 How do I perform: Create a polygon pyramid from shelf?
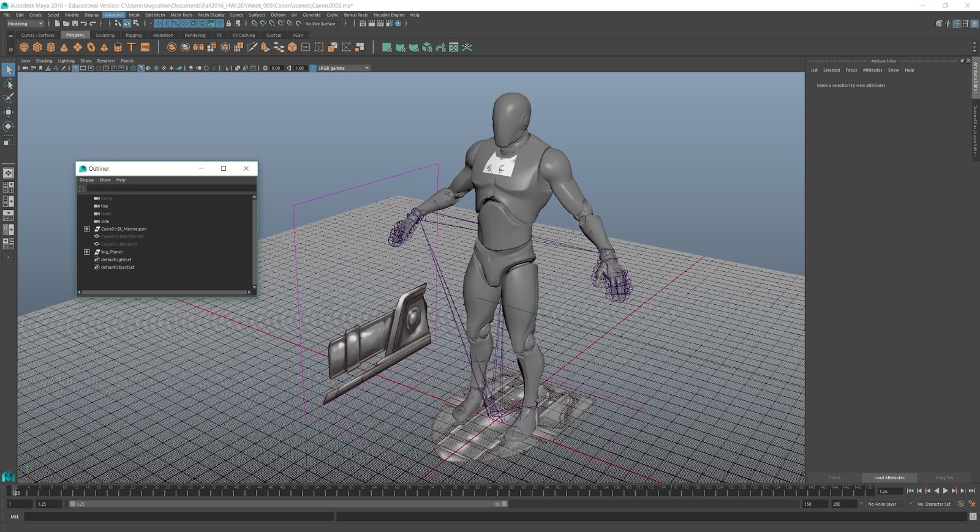105,47
